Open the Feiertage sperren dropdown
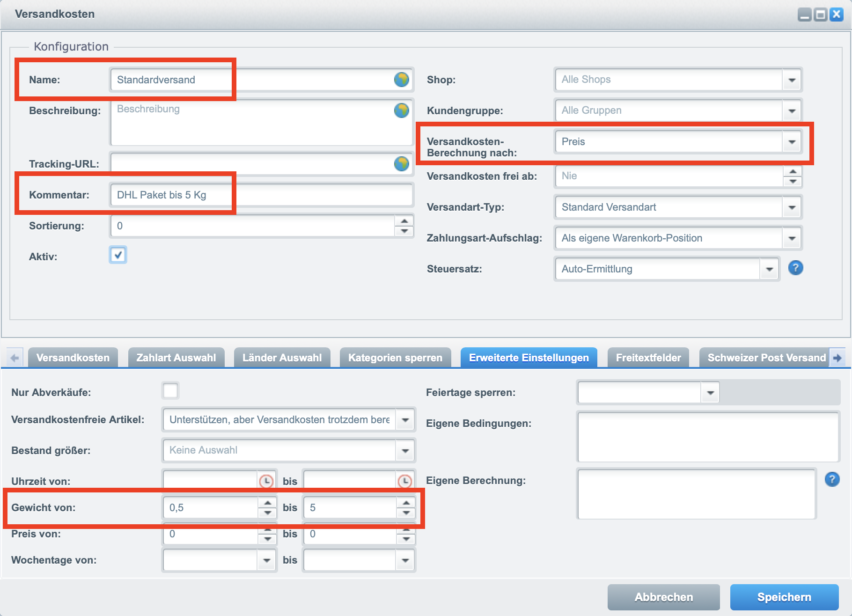 pos(710,392)
